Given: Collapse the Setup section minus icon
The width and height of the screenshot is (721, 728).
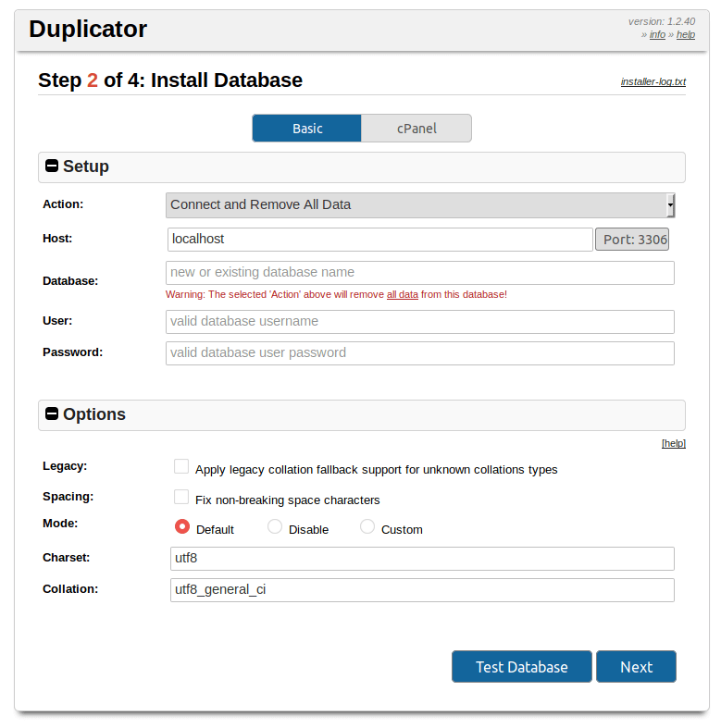Looking at the screenshot, I should (x=52, y=167).
